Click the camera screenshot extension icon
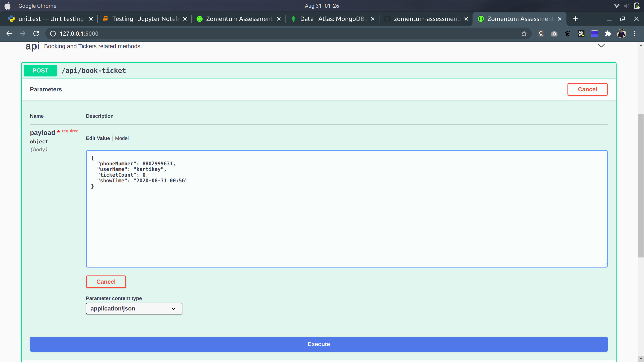The image size is (644, 362). click(x=554, y=34)
